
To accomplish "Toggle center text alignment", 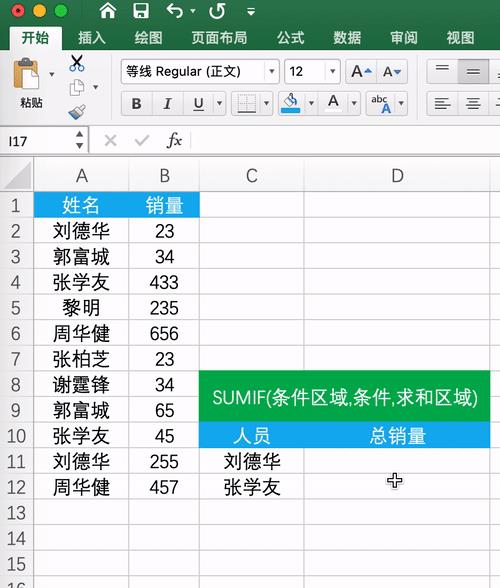I will click(x=473, y=103).
